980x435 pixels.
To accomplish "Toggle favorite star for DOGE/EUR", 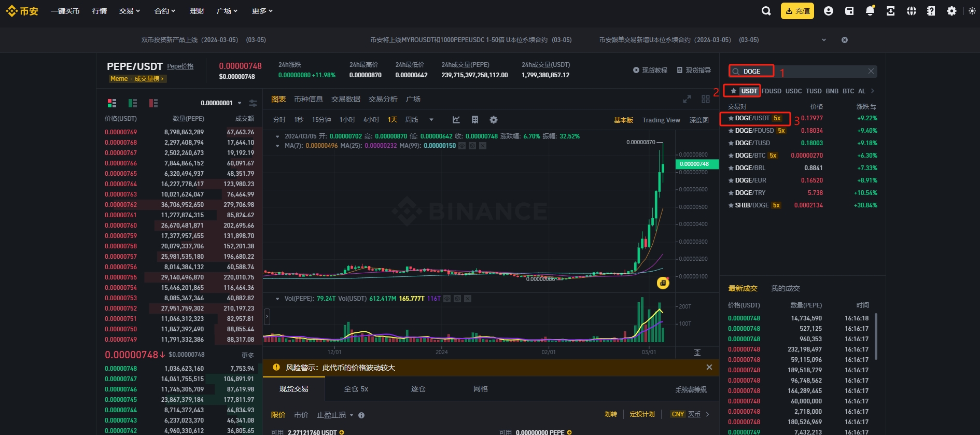I will (731, 180).
